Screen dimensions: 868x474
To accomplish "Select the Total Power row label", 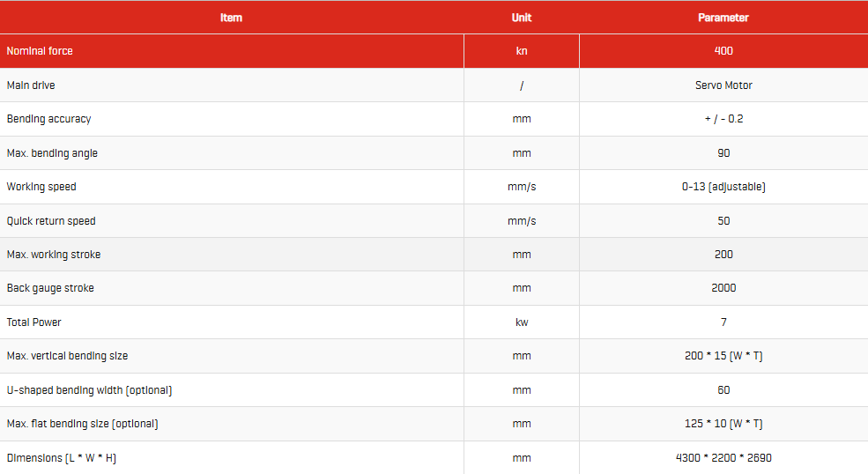I will click(33, 322).
